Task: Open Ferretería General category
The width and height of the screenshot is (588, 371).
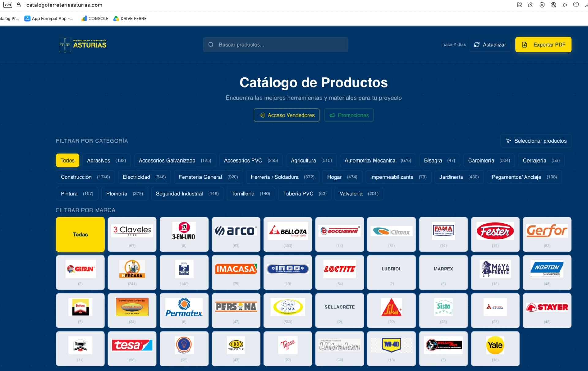Action: click(208, 177)
